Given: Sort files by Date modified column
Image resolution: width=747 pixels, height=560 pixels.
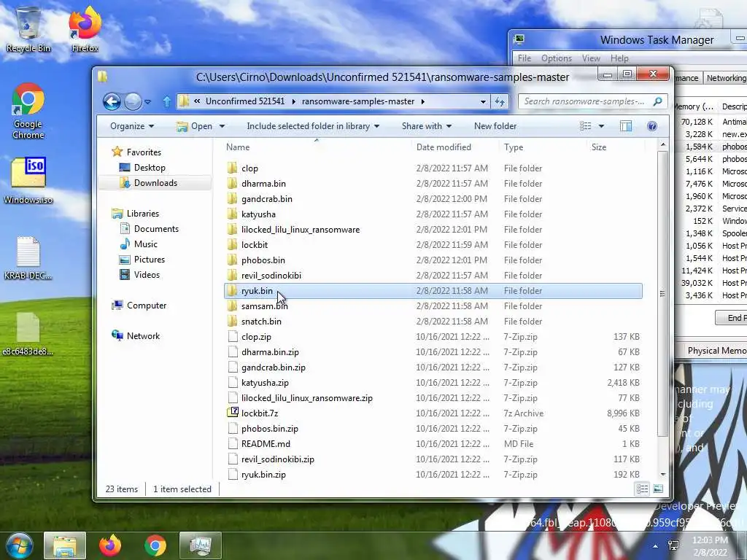Looking at the screenshot, I should [457, 147].
